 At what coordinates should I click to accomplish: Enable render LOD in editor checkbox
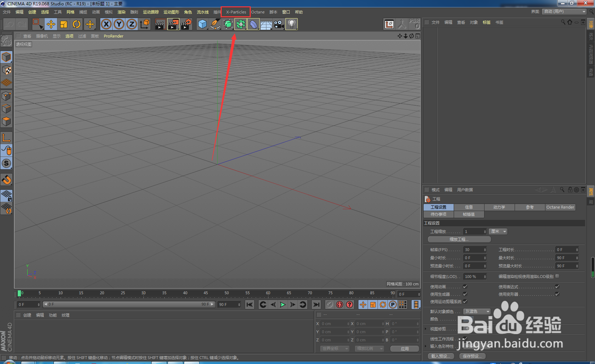pyautogui.click(x=557, y=276)
